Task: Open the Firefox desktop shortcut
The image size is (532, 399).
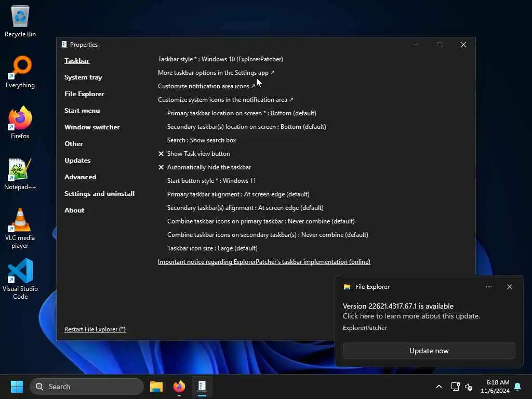Action: click(x=20, y=123)
